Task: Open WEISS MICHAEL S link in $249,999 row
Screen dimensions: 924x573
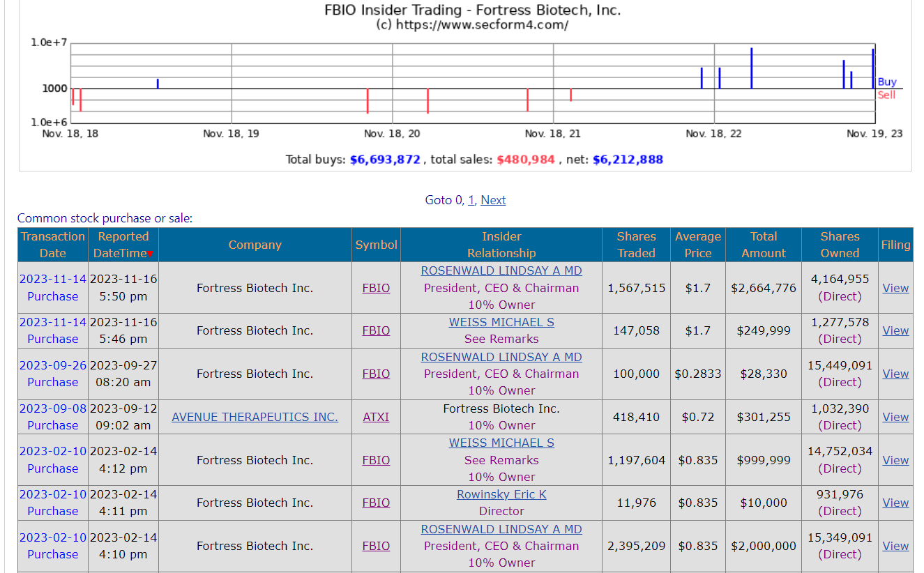Action: (501, 322)
